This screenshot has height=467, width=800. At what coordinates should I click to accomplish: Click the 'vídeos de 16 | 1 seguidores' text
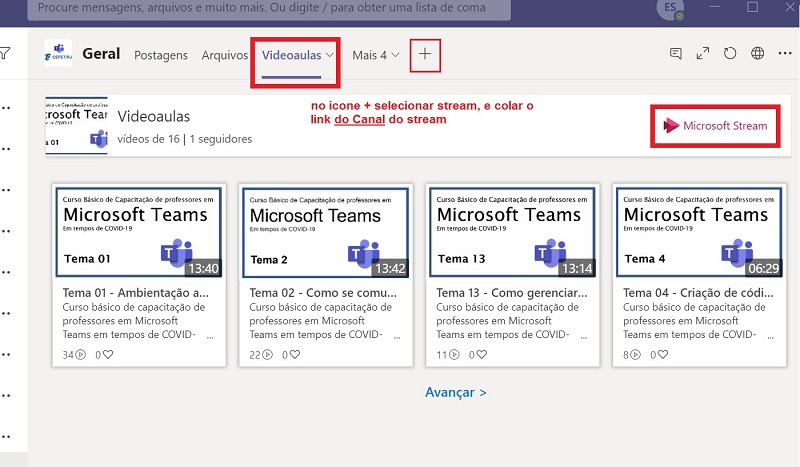pyautogui.click(x=185, y=139)
